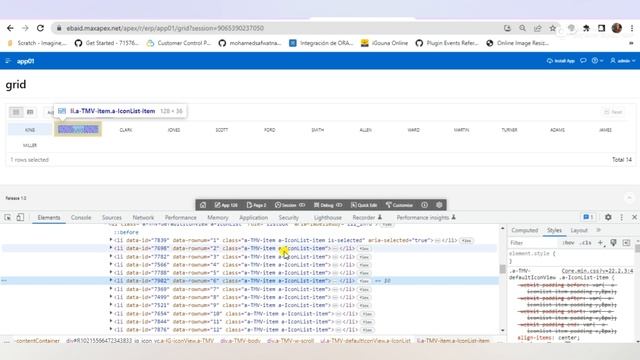Open the Customer Control P... bookmark
The height and width of the screenshot is (360, 640).
click(x=179, y=43)
